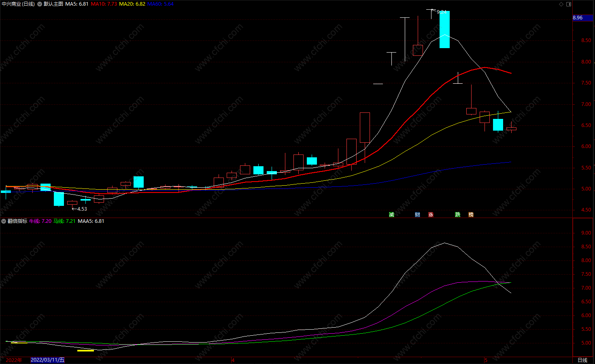Click the blue MA60: 5.64 label
Viewport: 595px width, 364px height.
160,4
